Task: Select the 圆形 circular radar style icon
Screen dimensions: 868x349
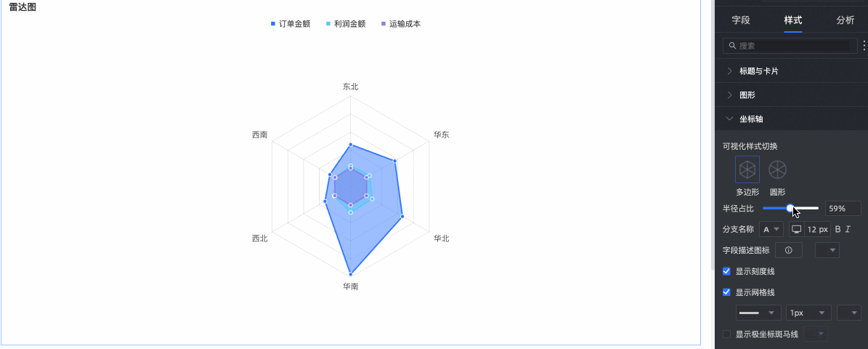Action: pyautogui.click(x=778, y=169)
